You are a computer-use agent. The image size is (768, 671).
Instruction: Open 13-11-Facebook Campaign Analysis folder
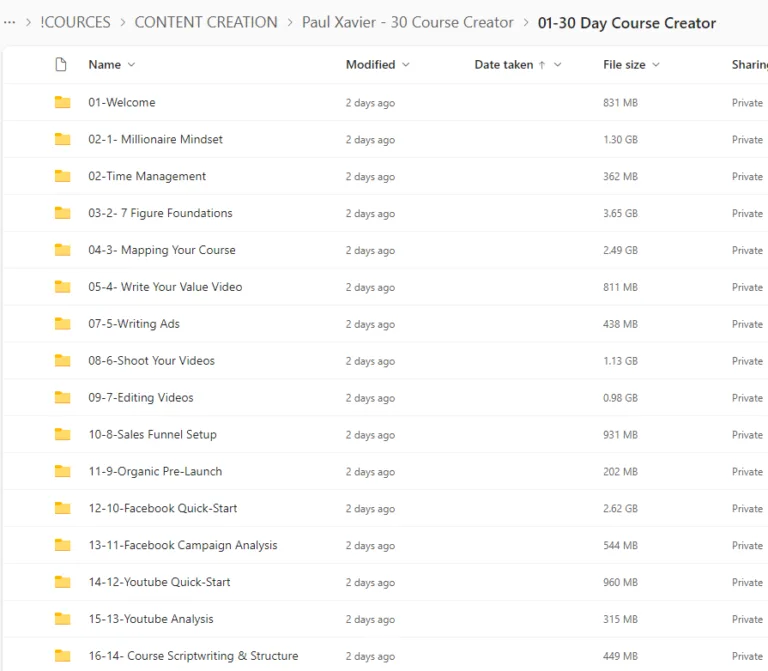[182, 545]
